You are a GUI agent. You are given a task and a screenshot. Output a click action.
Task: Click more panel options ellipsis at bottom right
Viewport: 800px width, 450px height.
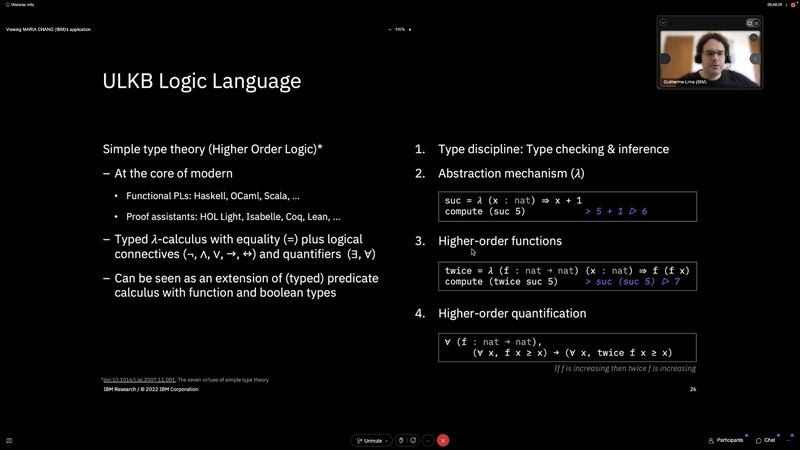coord(788,440)
